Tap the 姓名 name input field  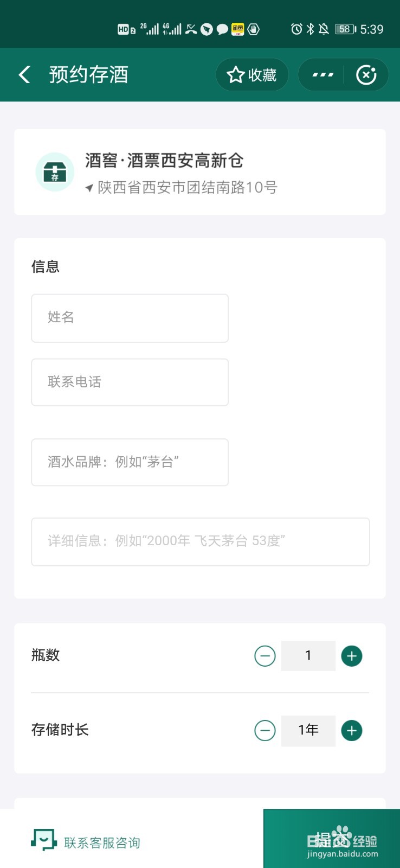pos(130,318)
